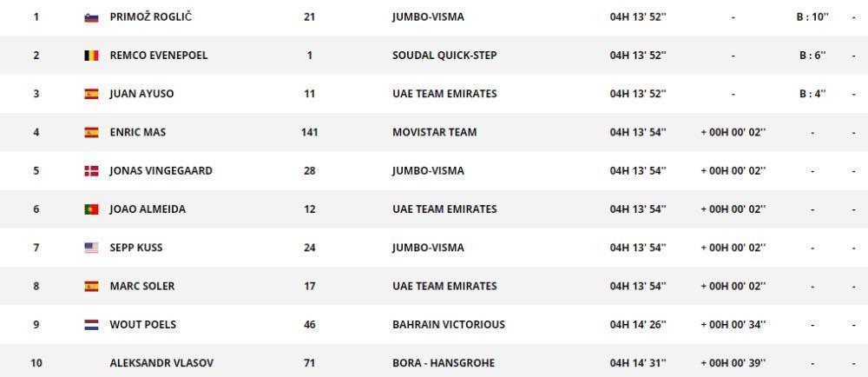Click Wout Poels' gap + 00H 00' 34''
The image size is (868, 377).
pos(733,325)
